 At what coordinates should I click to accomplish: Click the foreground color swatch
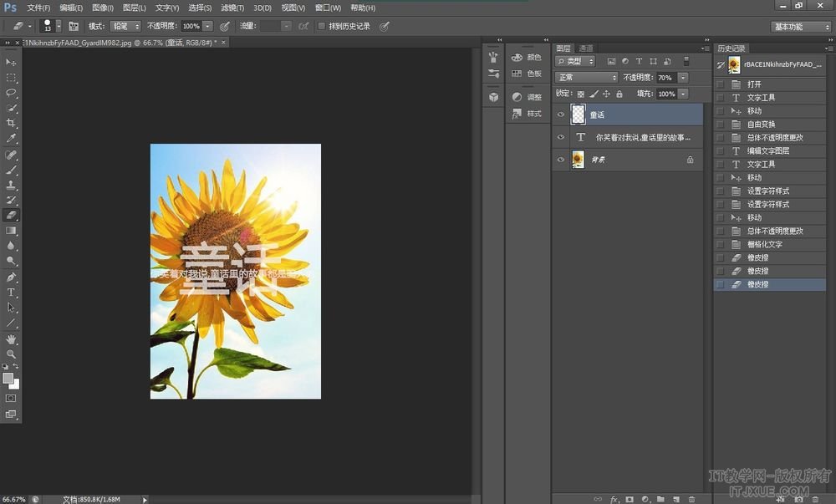click(x=8, y=378)
